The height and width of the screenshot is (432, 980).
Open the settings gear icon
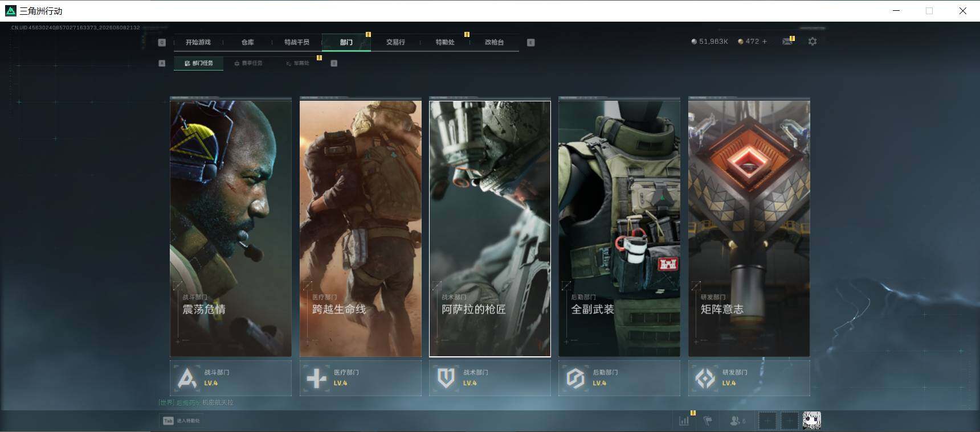pos(812,42)
